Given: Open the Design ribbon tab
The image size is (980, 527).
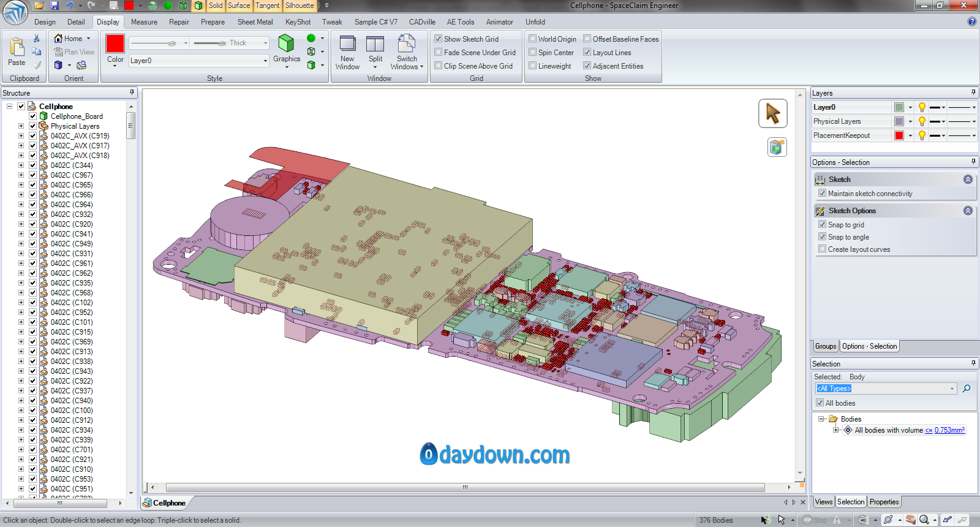Looking at the screenshot, I should click(45, 22).
